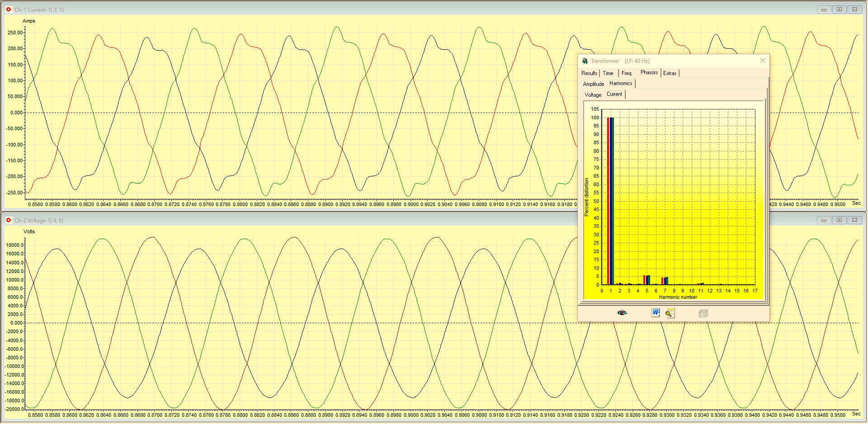Close the Transformer dialog
This screenshot has height=424, width=868.
(763, 61)
